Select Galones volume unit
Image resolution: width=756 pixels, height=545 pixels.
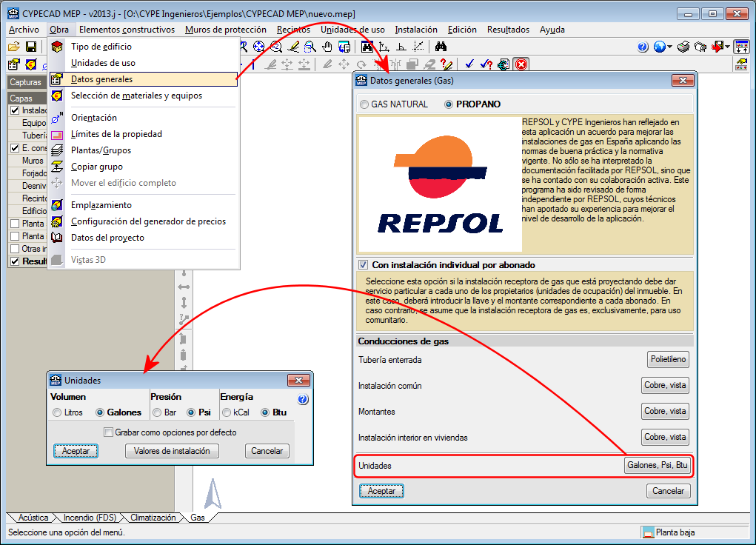pyautogui.click(x=118, y=412)
